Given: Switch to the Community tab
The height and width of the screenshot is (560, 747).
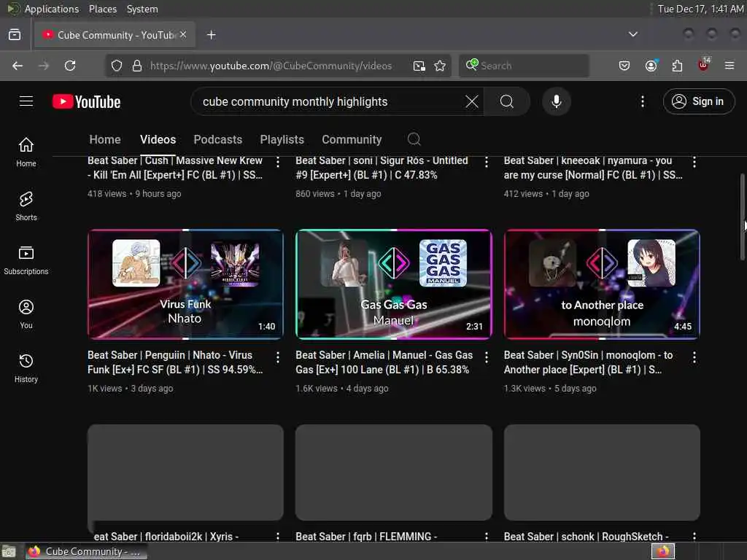Looking at the screenshot, I should click(x=352, y=139).
